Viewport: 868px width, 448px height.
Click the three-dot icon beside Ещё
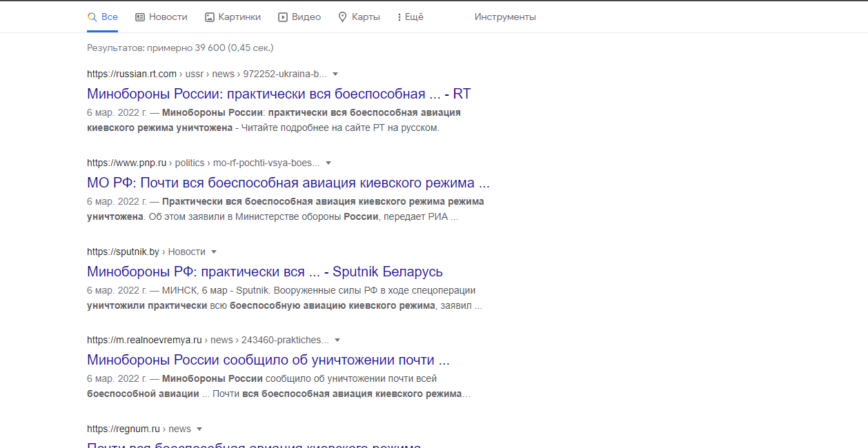(400, 17)
